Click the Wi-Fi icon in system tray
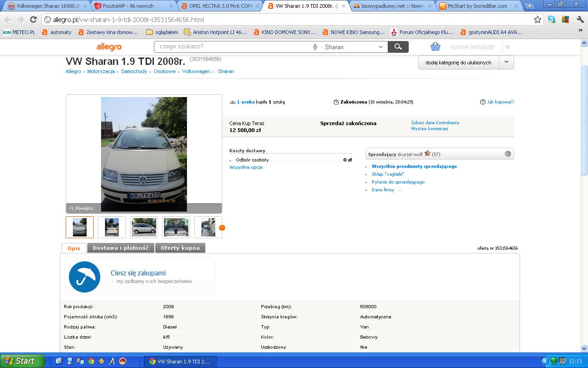This screenshot has height=368, width=588. click(554, 361)
